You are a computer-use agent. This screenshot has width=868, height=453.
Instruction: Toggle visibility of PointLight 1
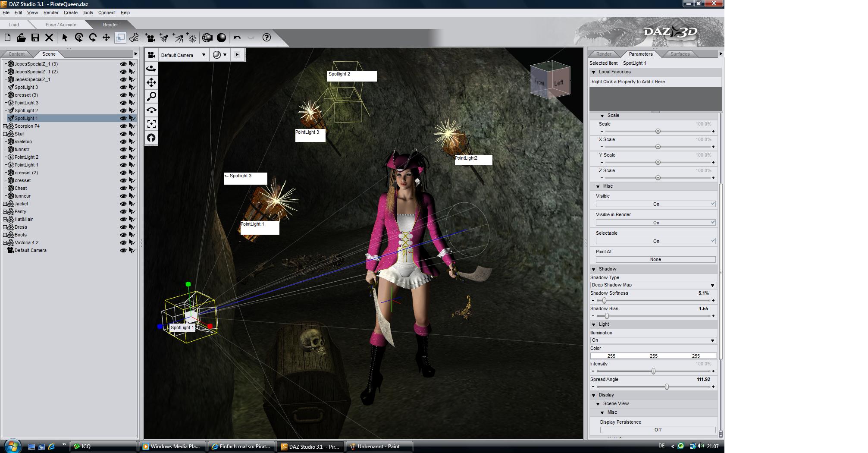pyautogui.click(x=123, y=165)
